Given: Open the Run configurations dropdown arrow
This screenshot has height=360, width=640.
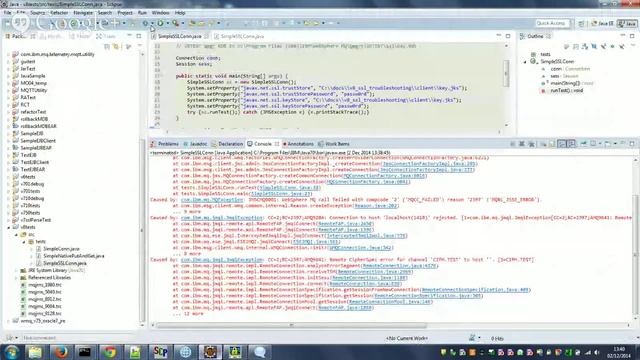Looking at the screenshot, I should (167, 24).
